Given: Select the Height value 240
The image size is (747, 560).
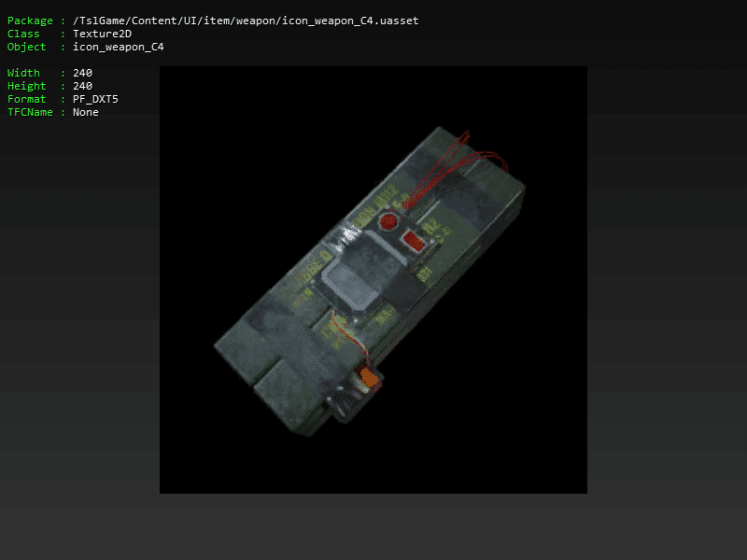Looking at the screenshot, I should (x=82, y=86).
